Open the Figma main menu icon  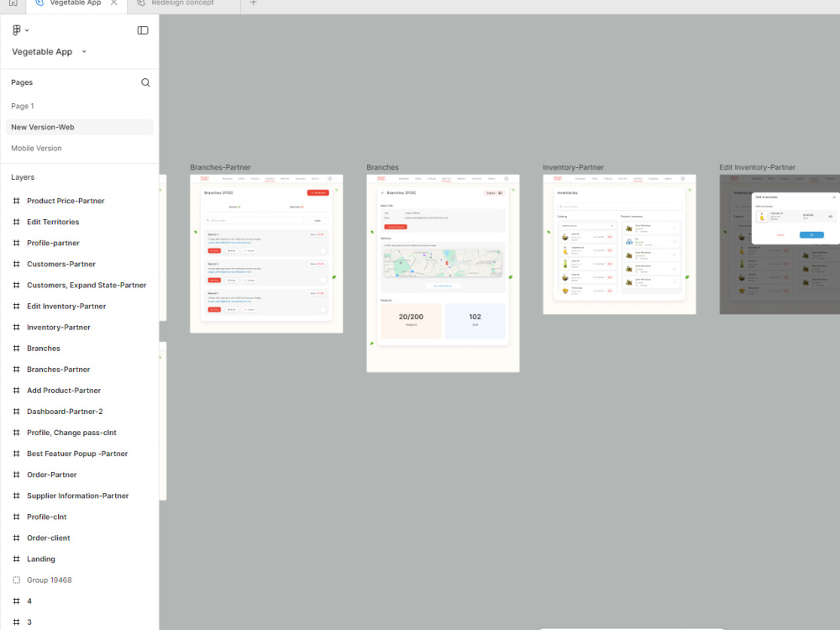point(16,30)
